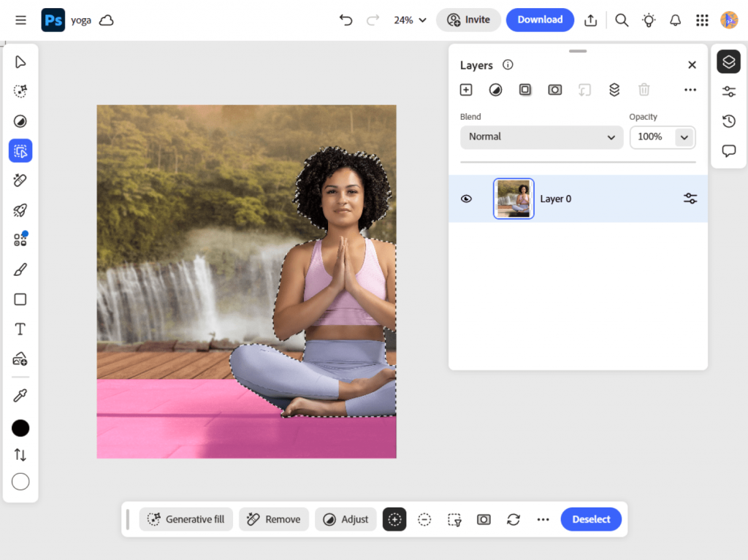748x560 pixels.
Task: Pick the Eyedropper tool
Action: click(20, 396)
